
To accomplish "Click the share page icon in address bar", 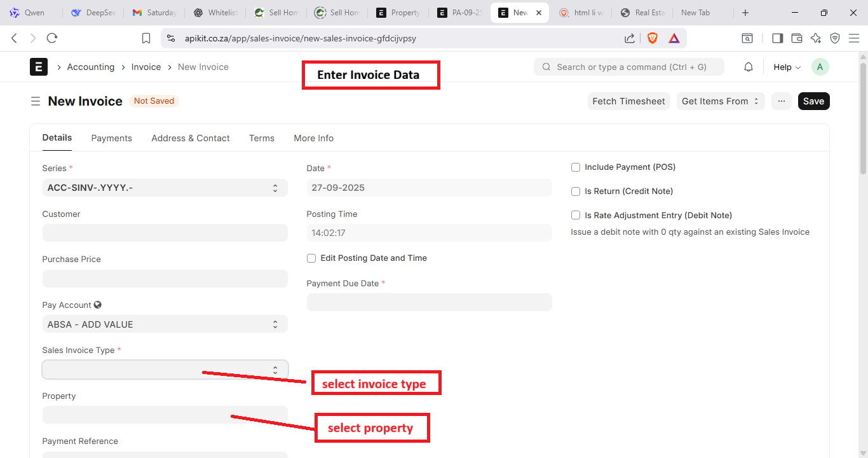I will pyautogui.click(x=629, y=38).
